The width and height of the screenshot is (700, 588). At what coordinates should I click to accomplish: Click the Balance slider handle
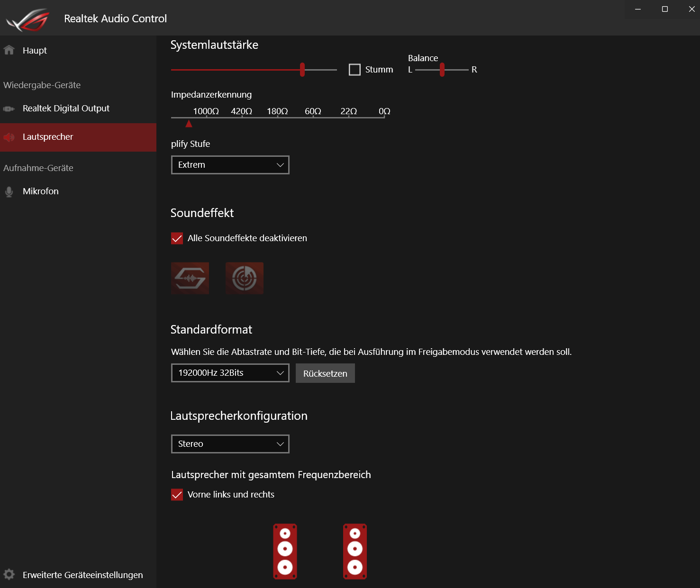pyautogui.click(x=442, y=70)
